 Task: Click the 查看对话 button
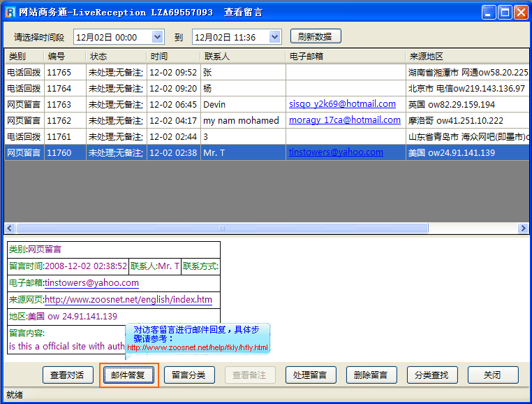coord(68,375)
